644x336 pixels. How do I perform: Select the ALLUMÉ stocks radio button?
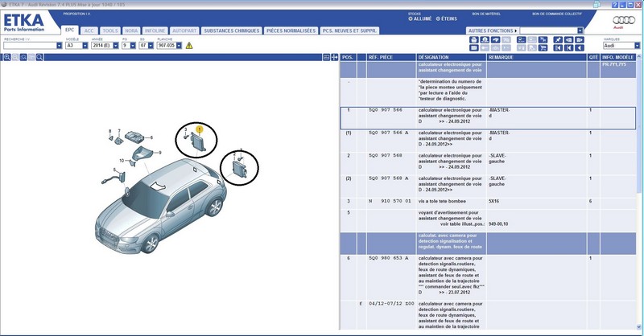click(x=411, y=18)
